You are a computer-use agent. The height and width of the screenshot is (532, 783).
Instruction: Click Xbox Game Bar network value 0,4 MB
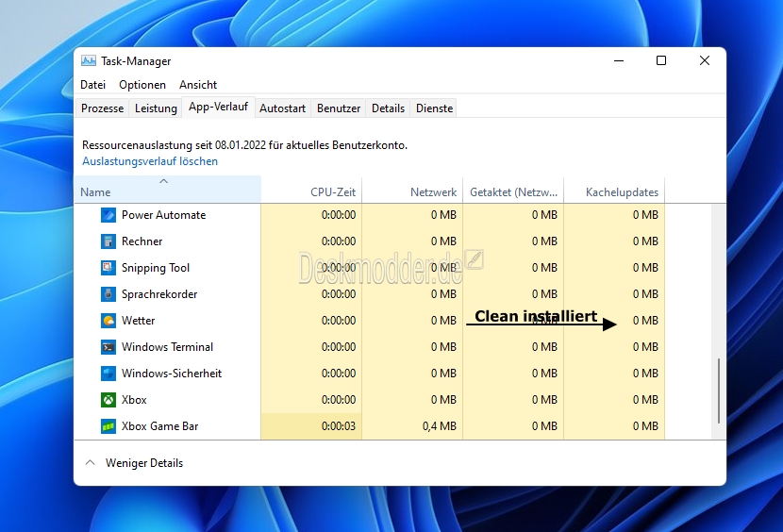440,426
